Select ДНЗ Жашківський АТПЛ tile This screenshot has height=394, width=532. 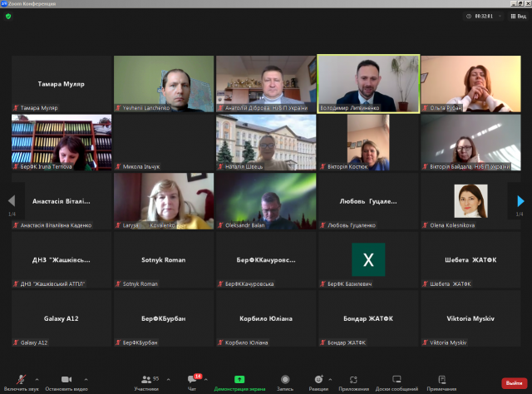click(x=62, y=260)
